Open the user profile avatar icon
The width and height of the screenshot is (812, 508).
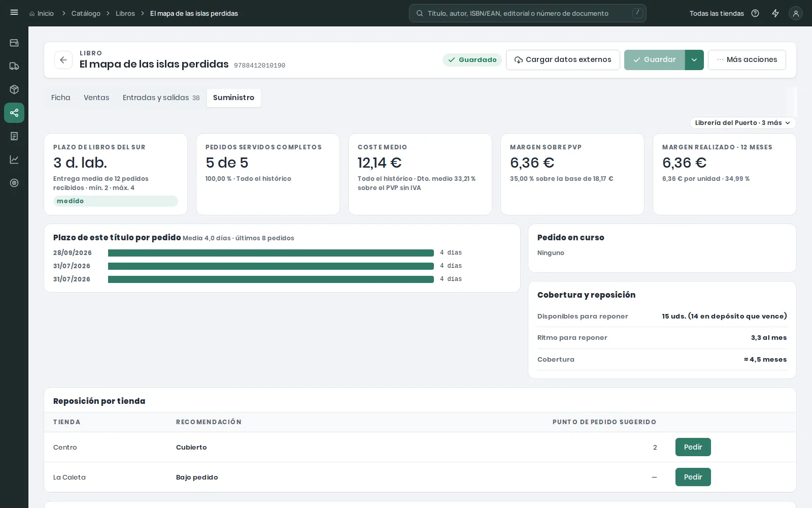pyautogui.click(x=796, y=13)
